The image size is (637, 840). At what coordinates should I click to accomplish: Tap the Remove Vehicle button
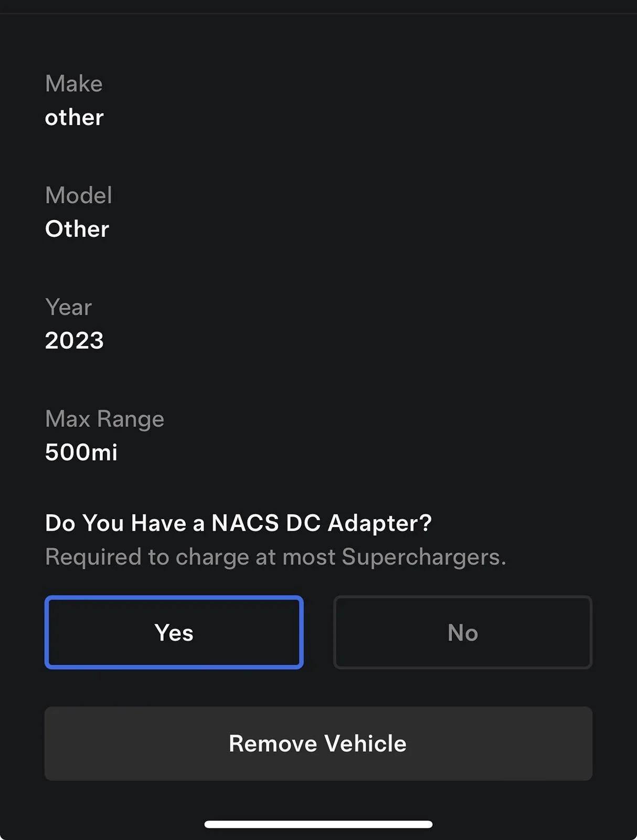[x=318, y=743]
